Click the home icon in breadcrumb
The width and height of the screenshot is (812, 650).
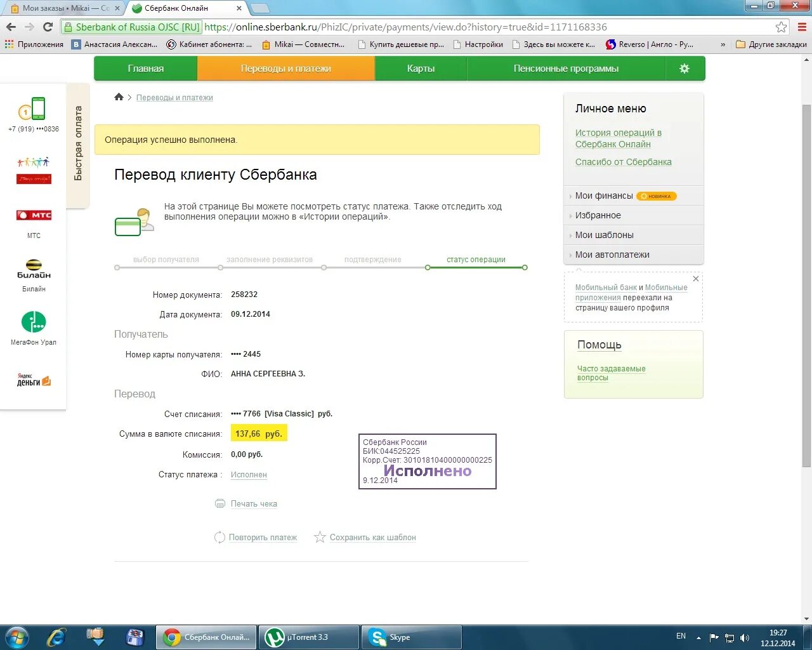[119, 97]
